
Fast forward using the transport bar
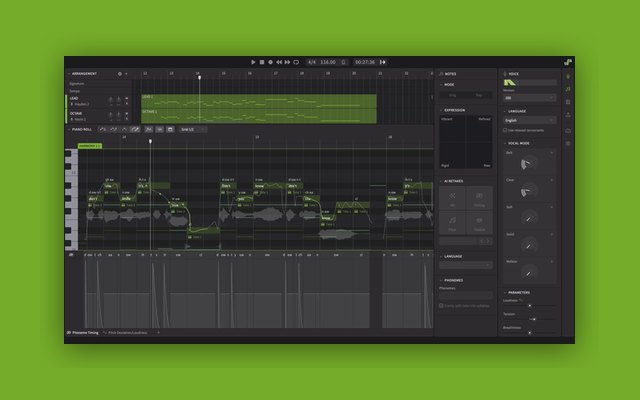click(x=287, y=62)
